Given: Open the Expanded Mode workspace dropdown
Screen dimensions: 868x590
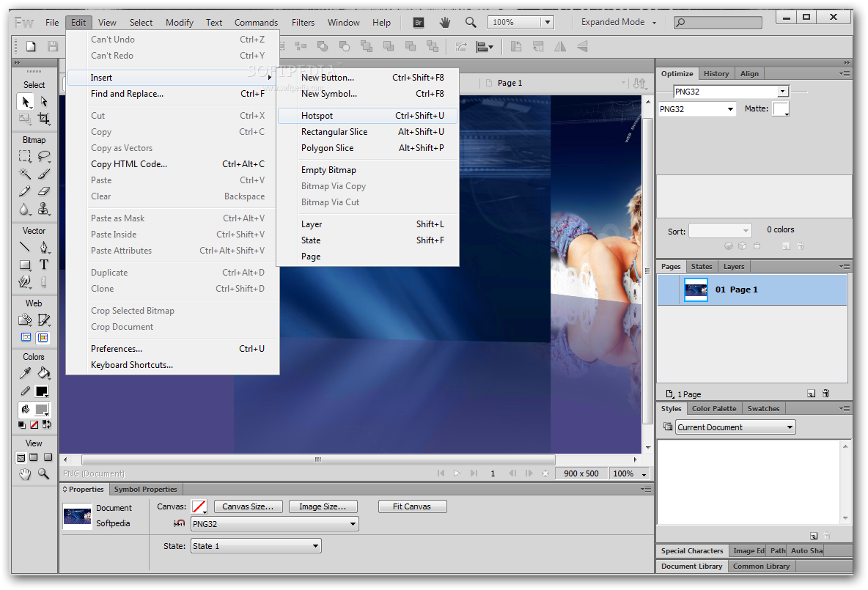Looking at the screenshot, I should (618, 22).
